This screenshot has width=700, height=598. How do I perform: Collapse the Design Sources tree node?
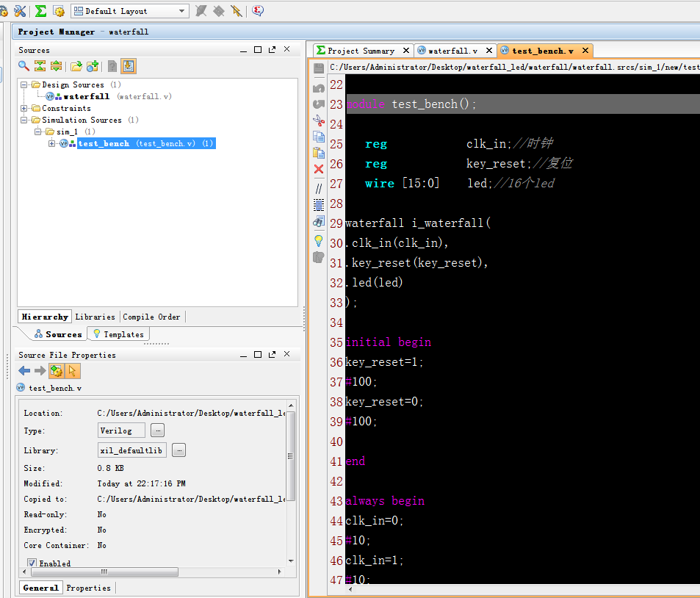(25, 84)
